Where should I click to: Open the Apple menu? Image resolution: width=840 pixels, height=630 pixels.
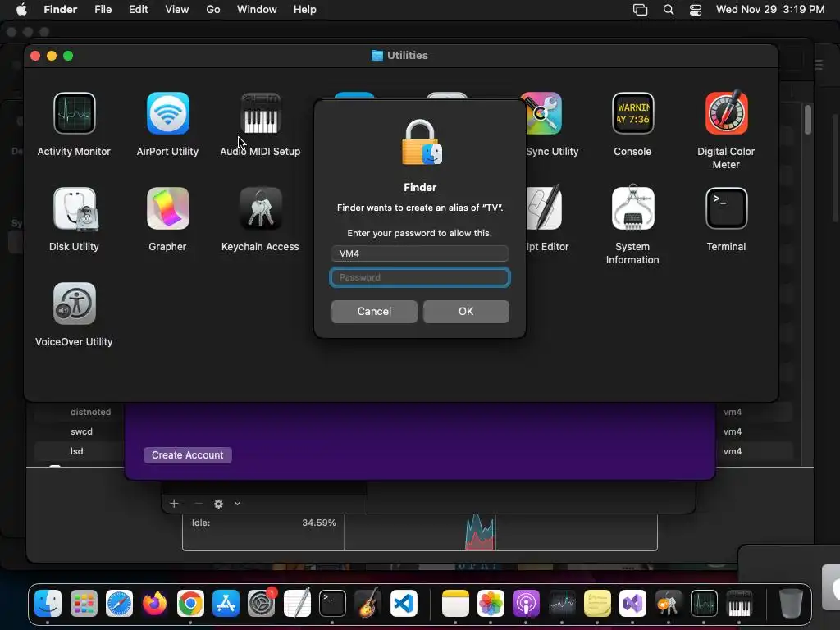point(21,10)
